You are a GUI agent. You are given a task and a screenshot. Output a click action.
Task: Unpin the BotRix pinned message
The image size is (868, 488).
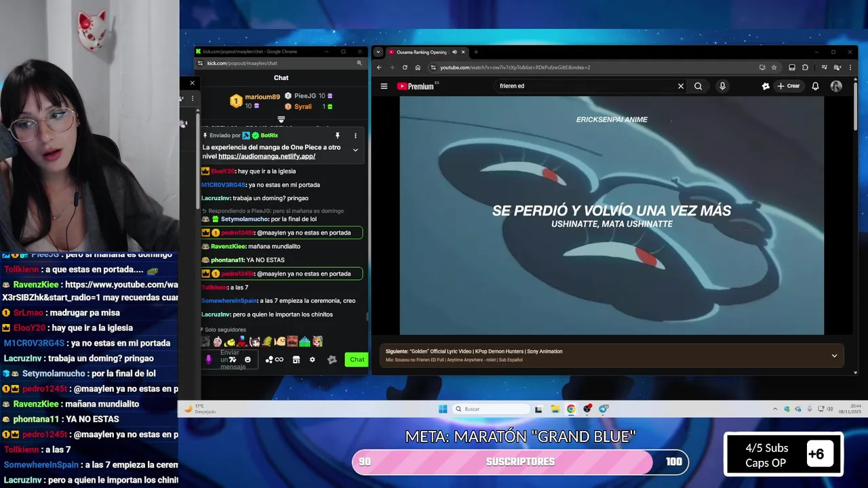point(337,136)
